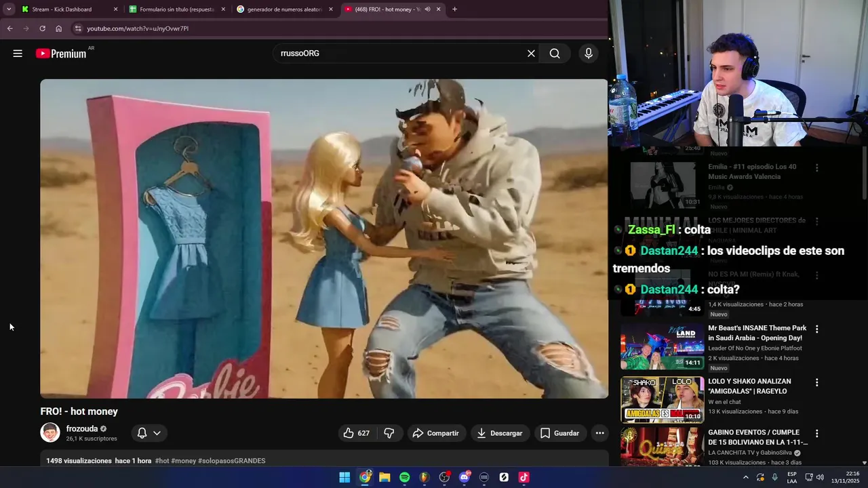Switch to Formulario sin título tab

coord(177,9)
